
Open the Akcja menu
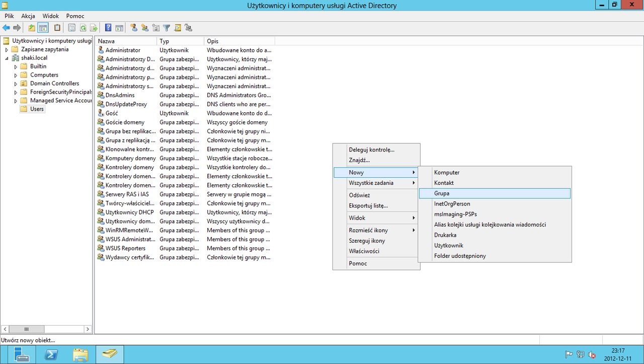tap(28, 16)
